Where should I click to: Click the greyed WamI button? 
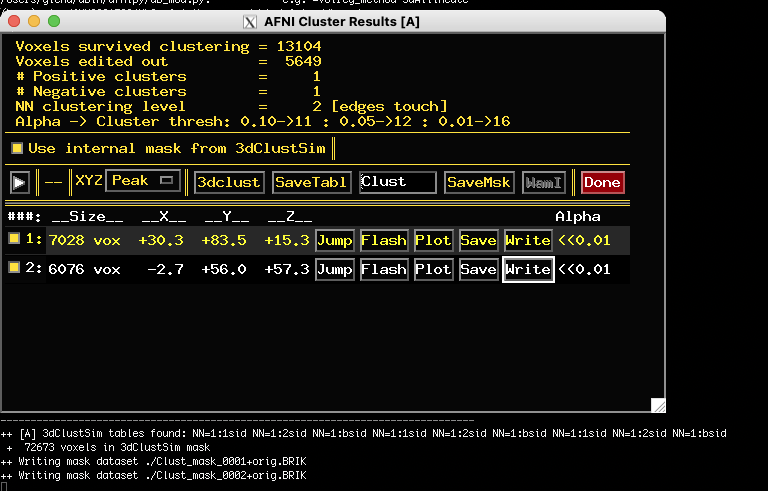pyautogui.click(x=544, y=182)
